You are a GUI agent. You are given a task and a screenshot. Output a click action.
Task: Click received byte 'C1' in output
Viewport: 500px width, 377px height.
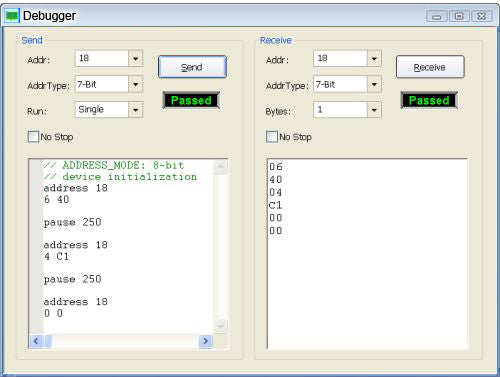point(276,205)
